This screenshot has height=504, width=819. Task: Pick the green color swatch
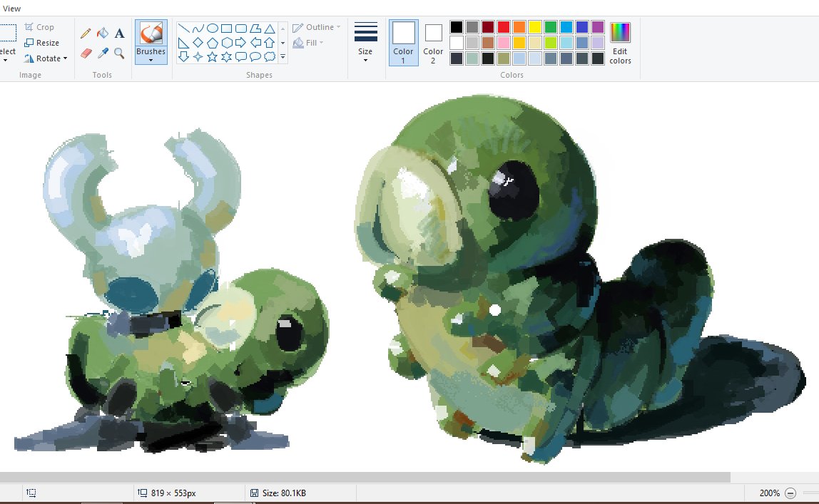pos(551,27)
